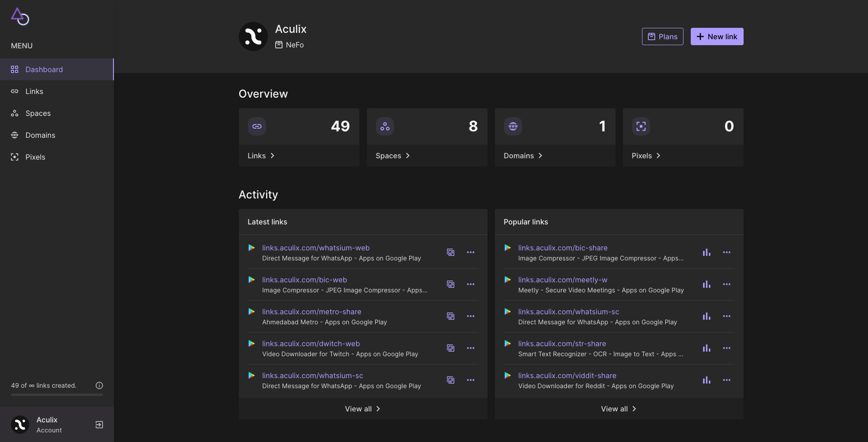The height and width of the screenshot is (442, 868).
Task: Click the info icon beside links created
Action: [x=99, y=385]
